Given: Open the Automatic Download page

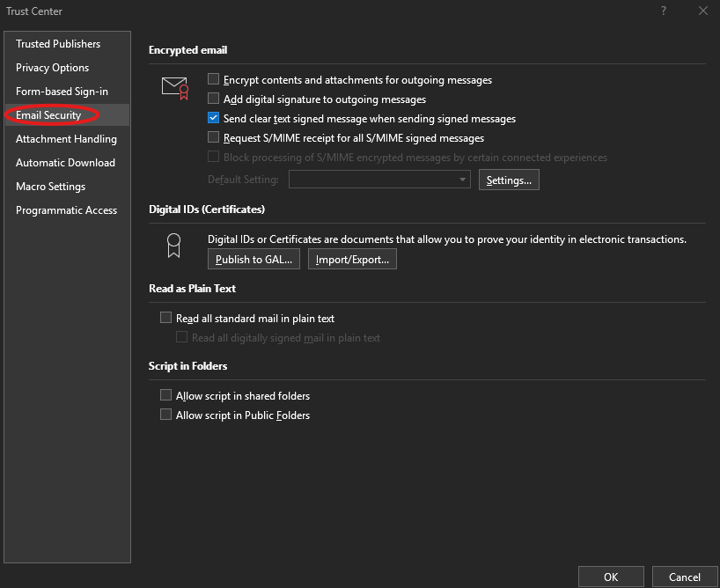Looking at the screenshot, I should (x=65, y=162).
